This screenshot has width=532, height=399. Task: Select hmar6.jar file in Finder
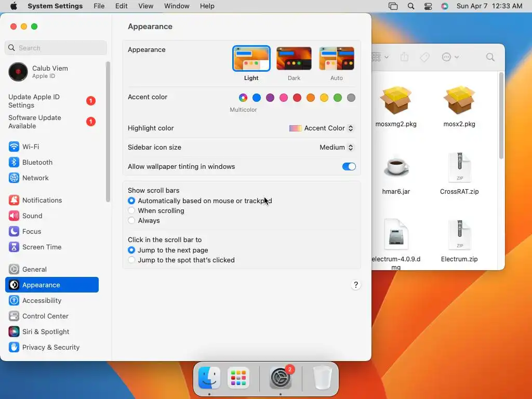coord(396,174)
